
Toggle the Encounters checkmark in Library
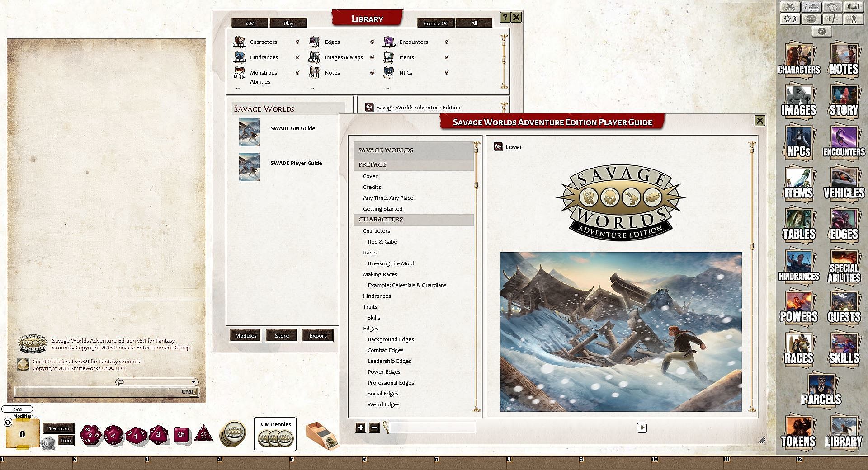(x=447, y=42)
